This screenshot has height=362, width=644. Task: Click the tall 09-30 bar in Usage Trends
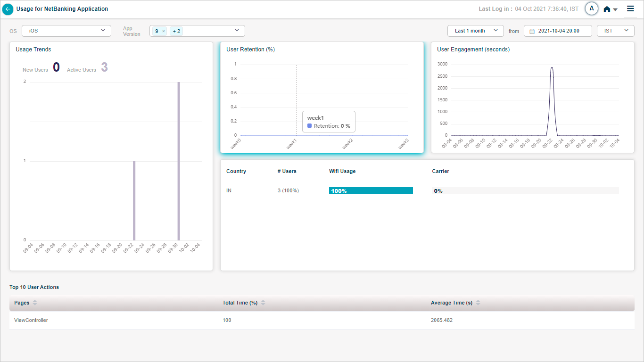pyautogui.click(x=179, y=161)
